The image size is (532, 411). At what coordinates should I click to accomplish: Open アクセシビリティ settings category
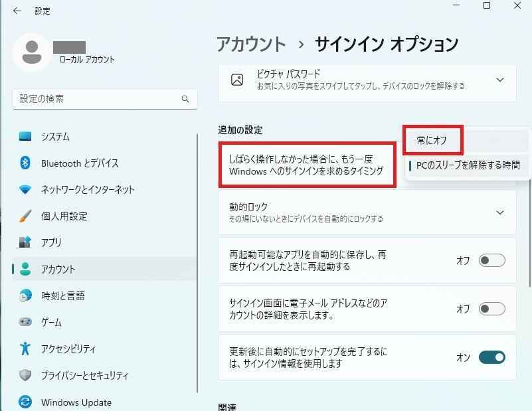(104, 349)
